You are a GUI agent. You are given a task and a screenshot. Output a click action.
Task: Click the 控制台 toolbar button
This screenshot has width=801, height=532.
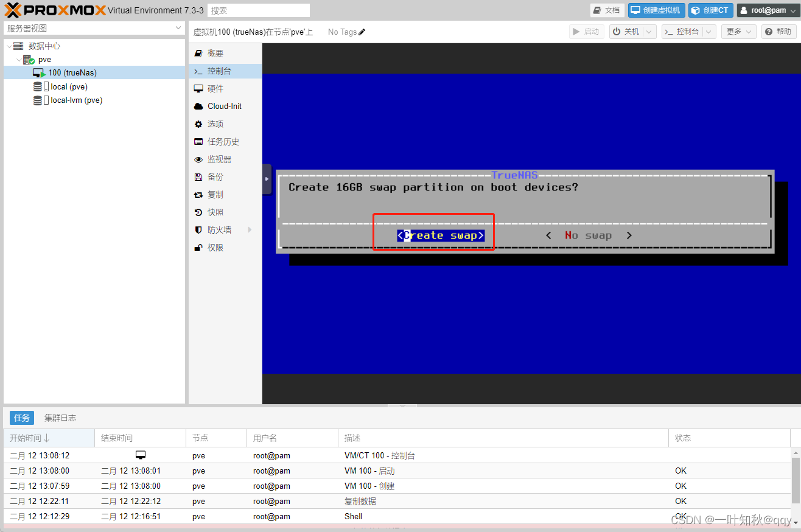682,32
